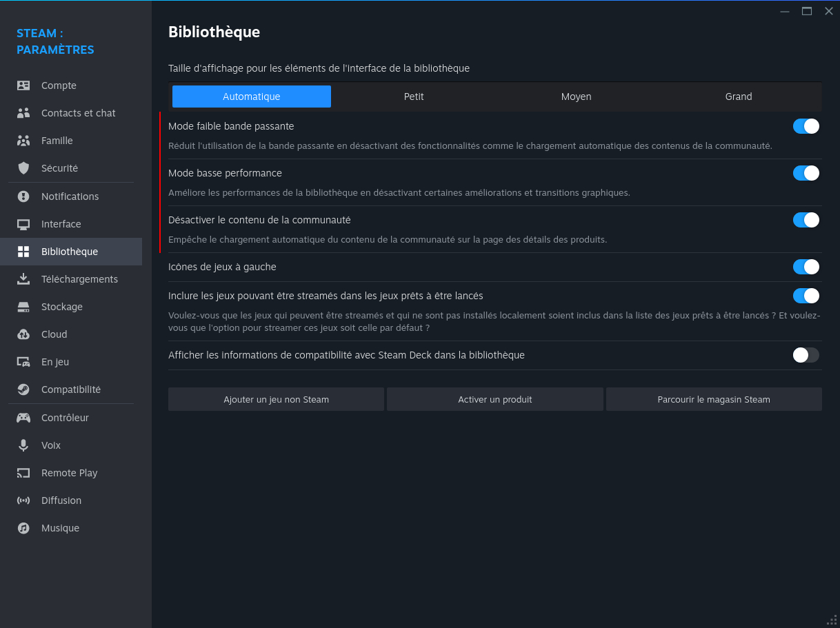This screenshot has width=840, height=628.
Task: Close the Steam settings window
Action: [829, 11]
